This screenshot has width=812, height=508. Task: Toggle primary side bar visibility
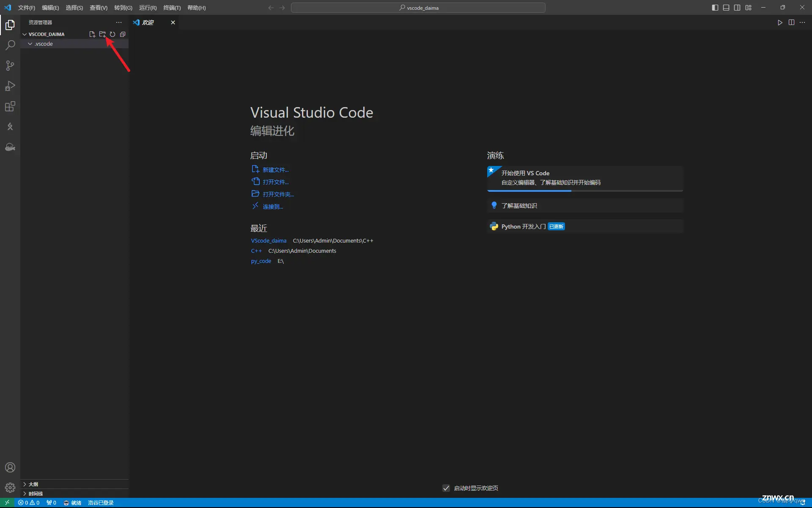[715, 8]
